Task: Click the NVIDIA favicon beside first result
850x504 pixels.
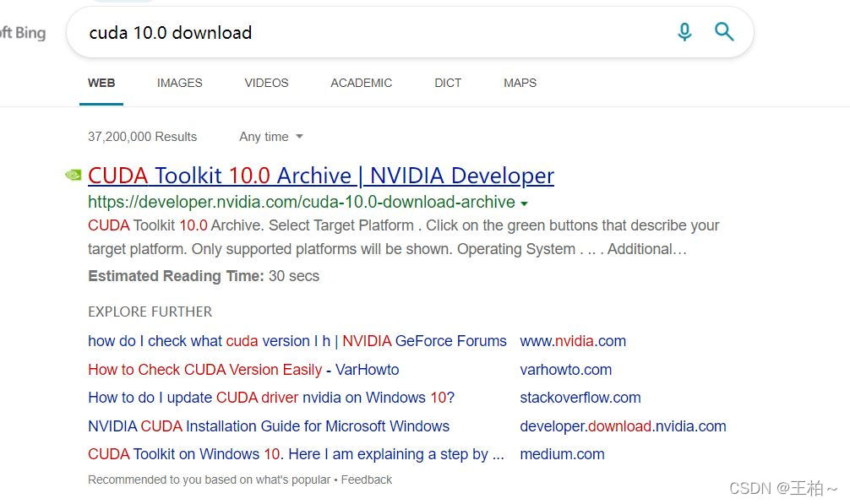Action: click(x=74, y=175)
